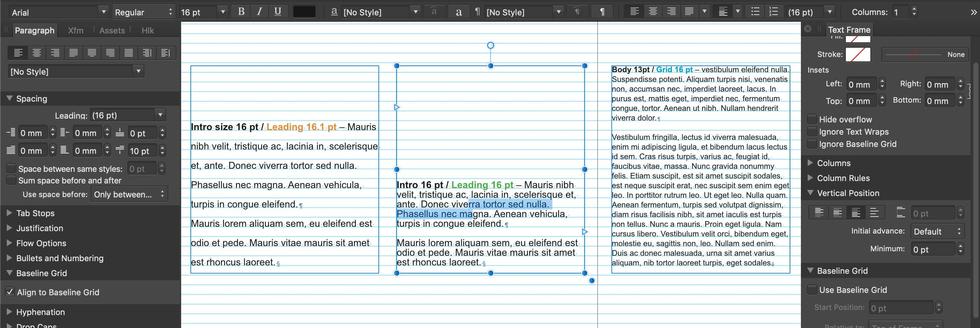Image resolution: width=980 pixels, height=328 pixels.
Task: Expand the Justification section
Action: pyautogui.click(x=10, y=228)
